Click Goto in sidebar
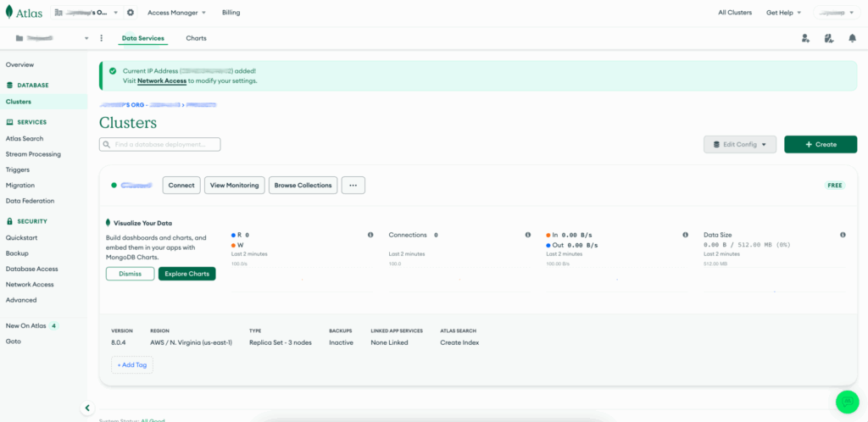Screen dimensions: 868x422 (x=14, y=341)
